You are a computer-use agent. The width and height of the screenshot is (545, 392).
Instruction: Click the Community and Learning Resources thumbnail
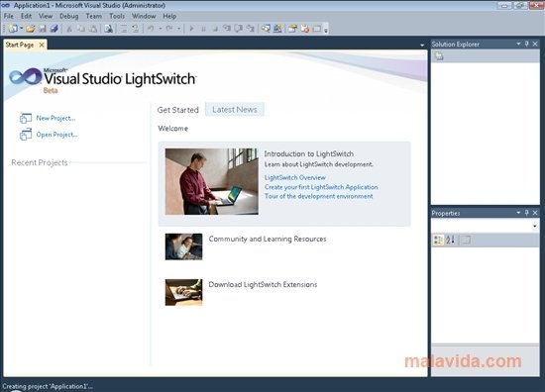(x=183, y=246)
